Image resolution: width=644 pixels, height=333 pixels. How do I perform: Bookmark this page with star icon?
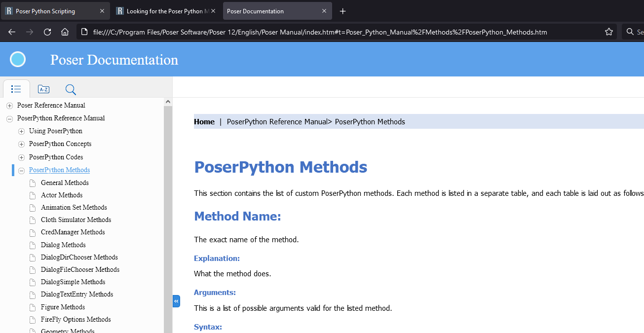(609, 32)
